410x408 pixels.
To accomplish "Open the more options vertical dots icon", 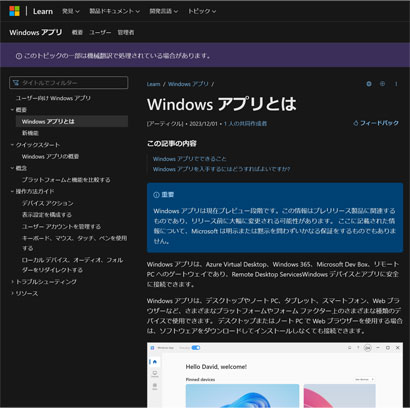I will [x=396, y=84].
